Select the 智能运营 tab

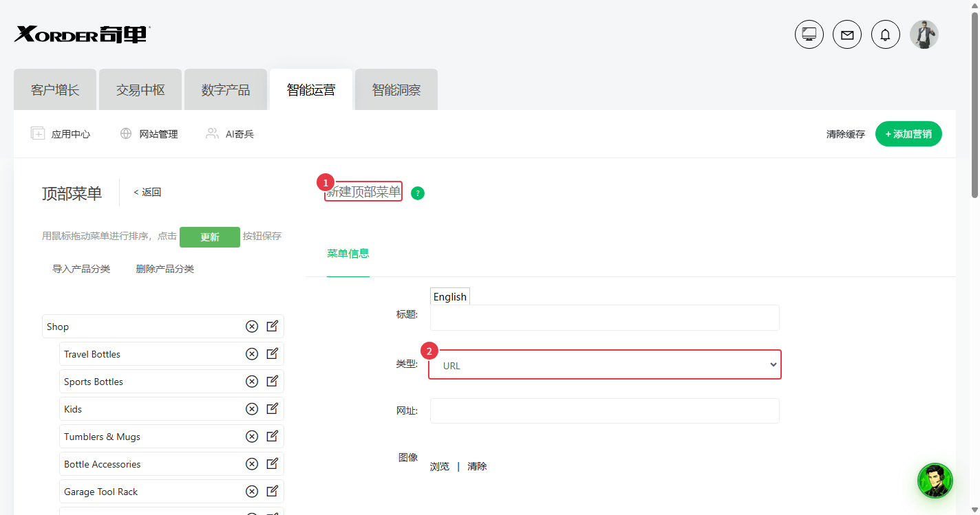pyautogui.click(x=311, y=90)
